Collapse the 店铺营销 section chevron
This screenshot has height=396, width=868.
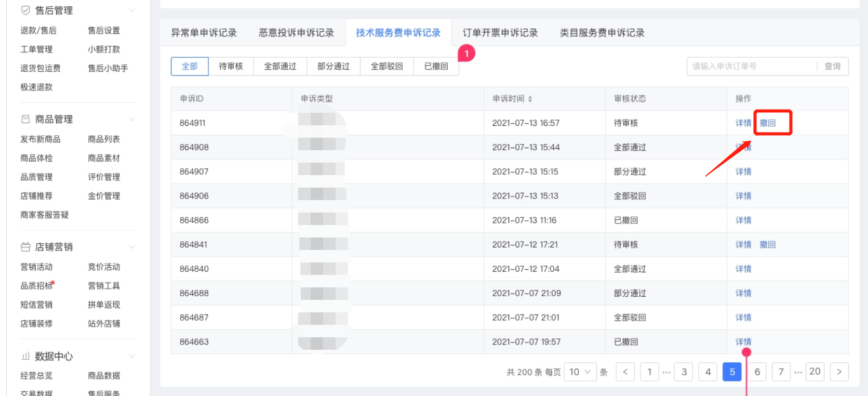tap(132, 247)
